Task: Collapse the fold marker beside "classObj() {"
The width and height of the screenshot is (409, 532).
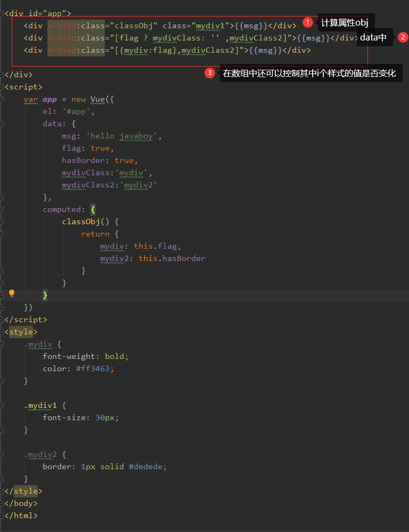Action: [2, 222]
